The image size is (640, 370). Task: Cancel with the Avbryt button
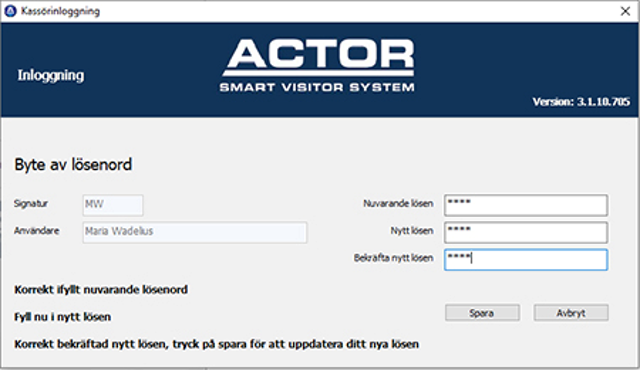(571, 313)
